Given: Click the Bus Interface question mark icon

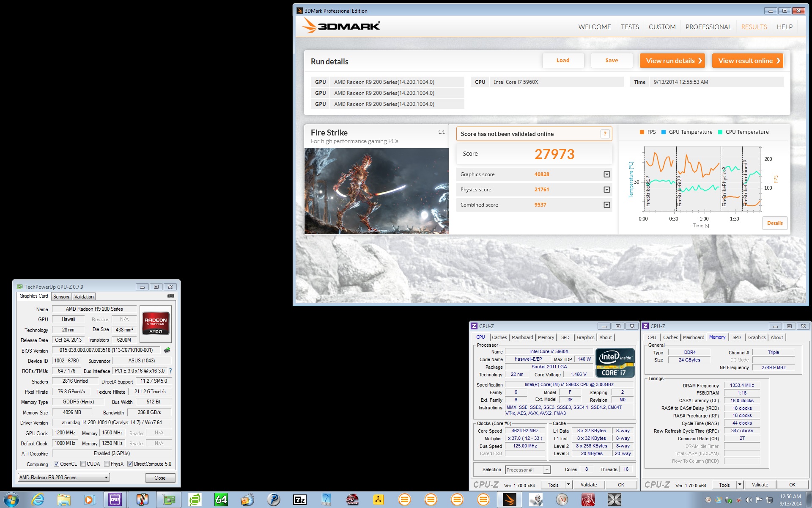Looking at the screenshot, I should coord(170,371).
